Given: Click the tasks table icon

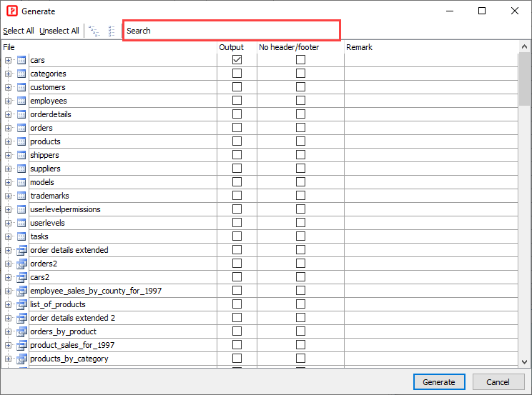Looking at the screenshot, I should 21,236.
